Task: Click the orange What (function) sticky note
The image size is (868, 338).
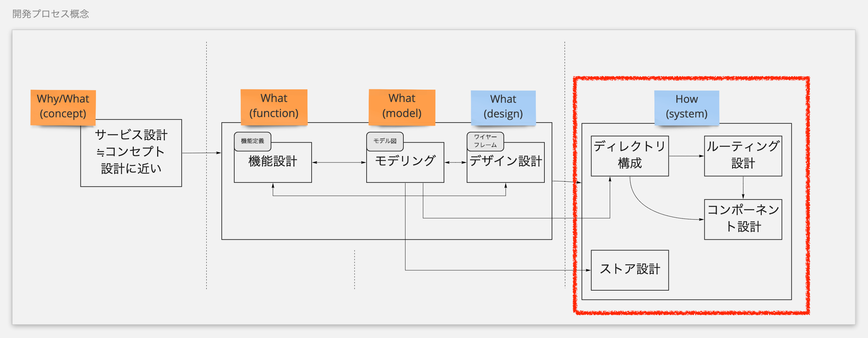Action: point(274,106)
